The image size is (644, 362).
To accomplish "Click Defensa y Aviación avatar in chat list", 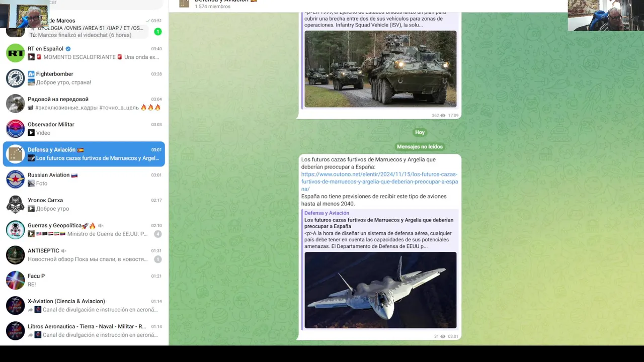I will click(15, 154).
